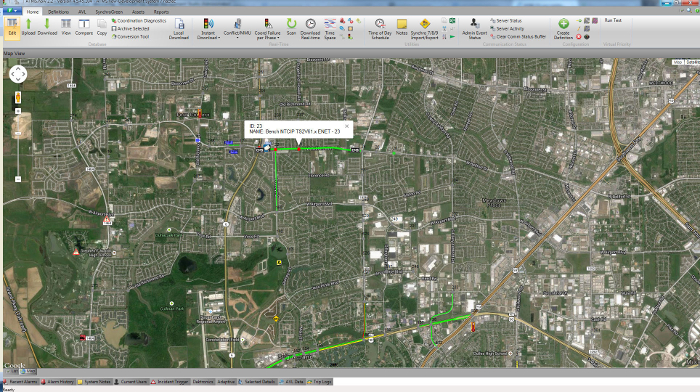Click the Upload green arrow icon

coord(28,27)
